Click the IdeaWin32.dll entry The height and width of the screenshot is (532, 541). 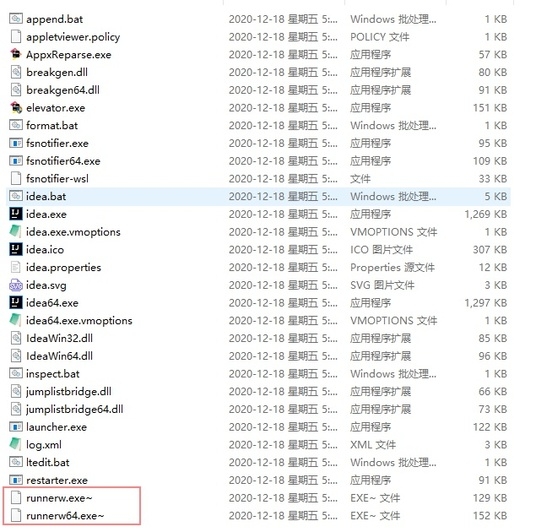coord(59,338)
